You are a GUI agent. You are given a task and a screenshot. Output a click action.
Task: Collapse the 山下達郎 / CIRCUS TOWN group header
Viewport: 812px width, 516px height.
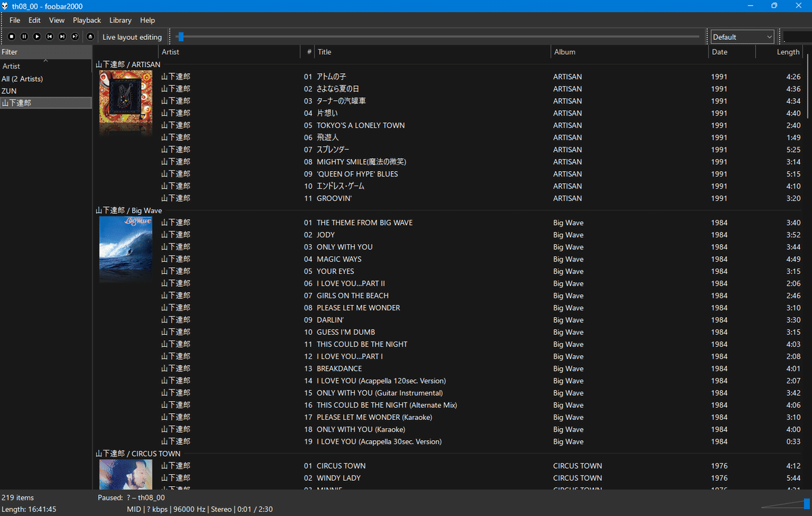[x=138, y=453]
